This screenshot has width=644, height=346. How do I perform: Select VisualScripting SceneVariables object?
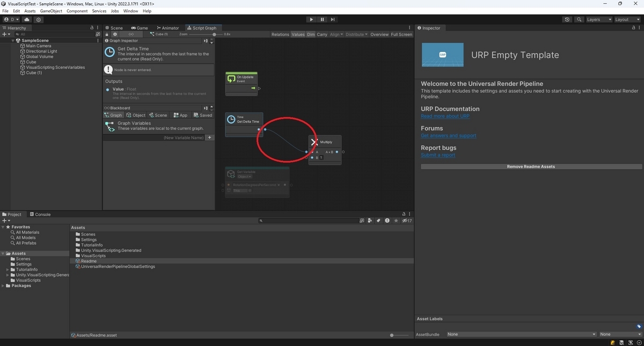[55, 67]
